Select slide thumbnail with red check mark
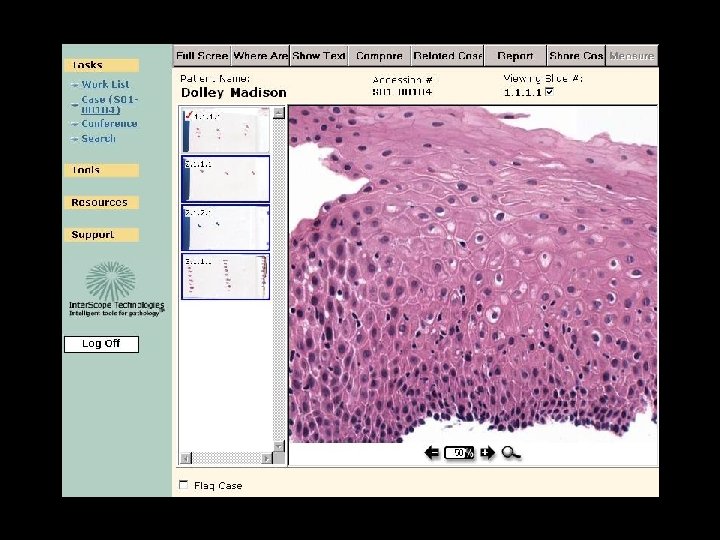Screen dimensions: 720x540 tap(225, 130)
